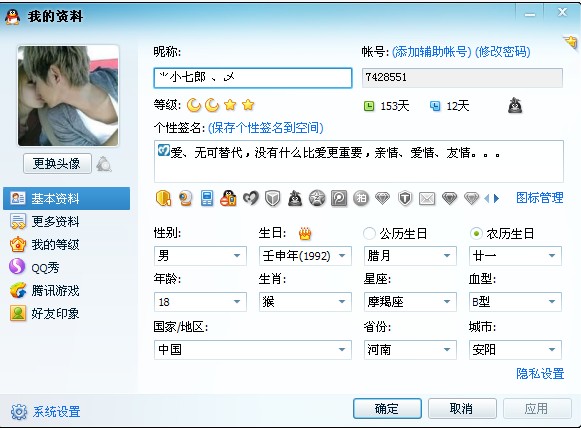Open 图标管理 link
Screen dimensions: 581x430
[540, 198]
